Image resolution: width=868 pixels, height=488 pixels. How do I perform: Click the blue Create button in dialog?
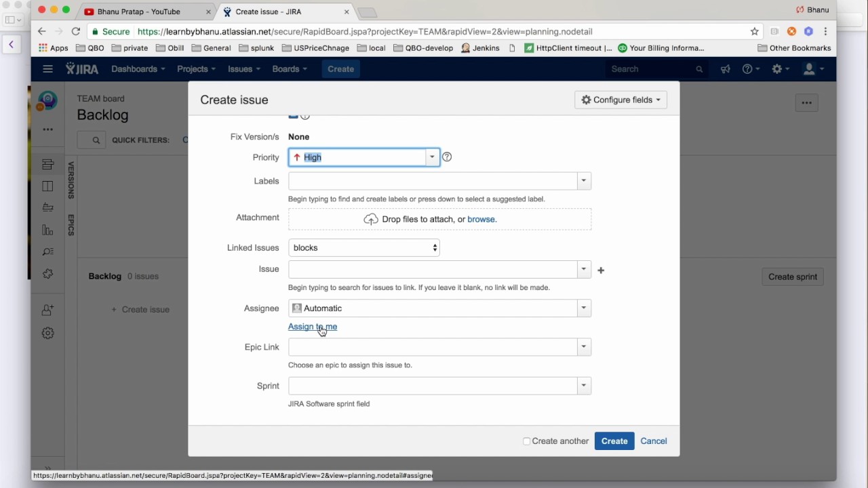coord(614,441)
